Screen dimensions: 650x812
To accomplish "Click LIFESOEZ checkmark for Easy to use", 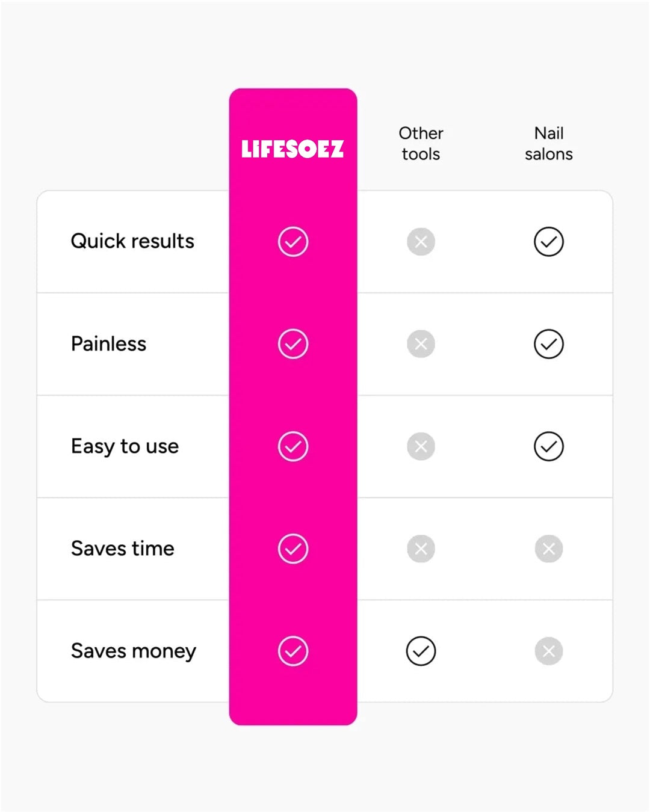I will point(293,446).
